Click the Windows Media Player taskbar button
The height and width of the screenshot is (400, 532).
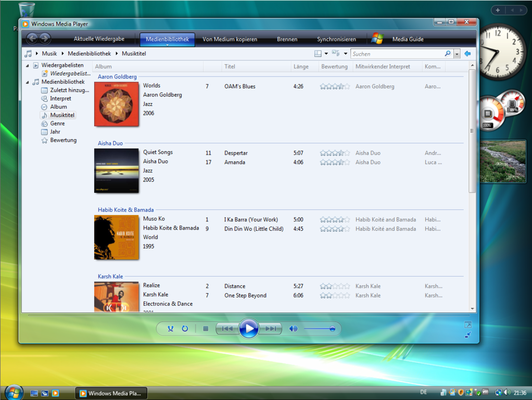coord(111,393)
